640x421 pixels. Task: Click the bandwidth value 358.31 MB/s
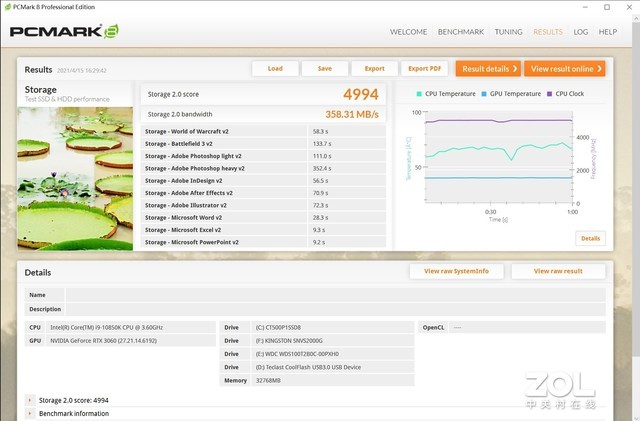(x=352, y=114)
